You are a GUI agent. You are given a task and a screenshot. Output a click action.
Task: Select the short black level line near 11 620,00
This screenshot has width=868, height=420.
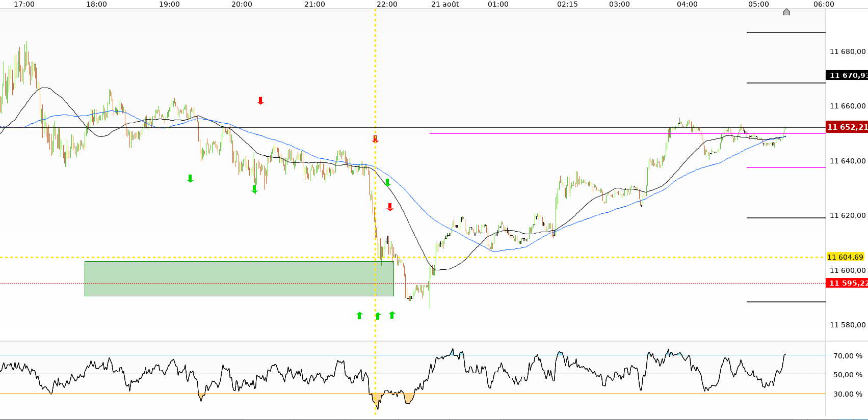pos(786,218)
